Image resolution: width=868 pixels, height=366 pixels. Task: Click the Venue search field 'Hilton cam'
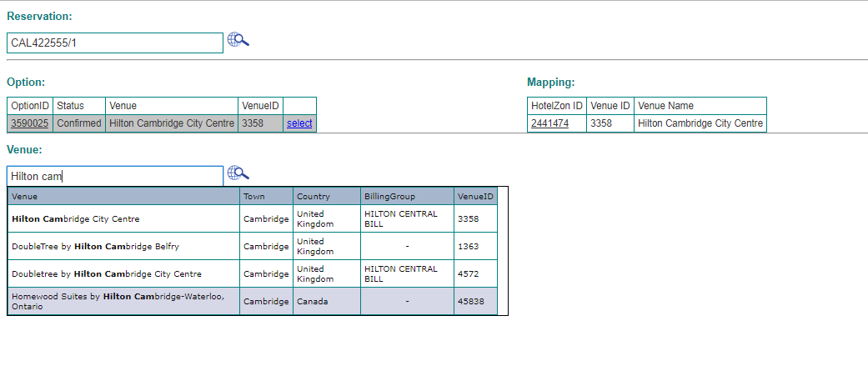click(x=115, y=176)
